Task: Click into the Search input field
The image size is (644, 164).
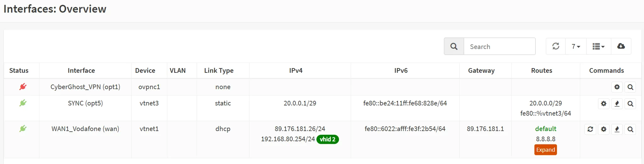Action: pyautogui.click(x=500, y=46)
